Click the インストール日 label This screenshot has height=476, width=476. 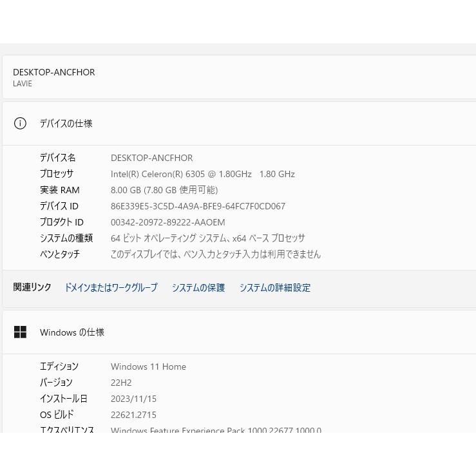click(x=64, y=398)
